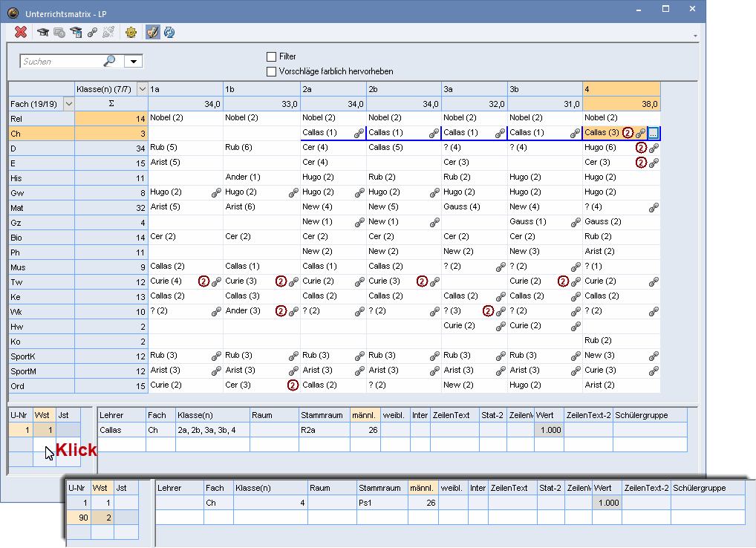Screen dimensions: 756x548
Task: Click the chain link icon in the toolbar
Action: click(x=92, y=32)
